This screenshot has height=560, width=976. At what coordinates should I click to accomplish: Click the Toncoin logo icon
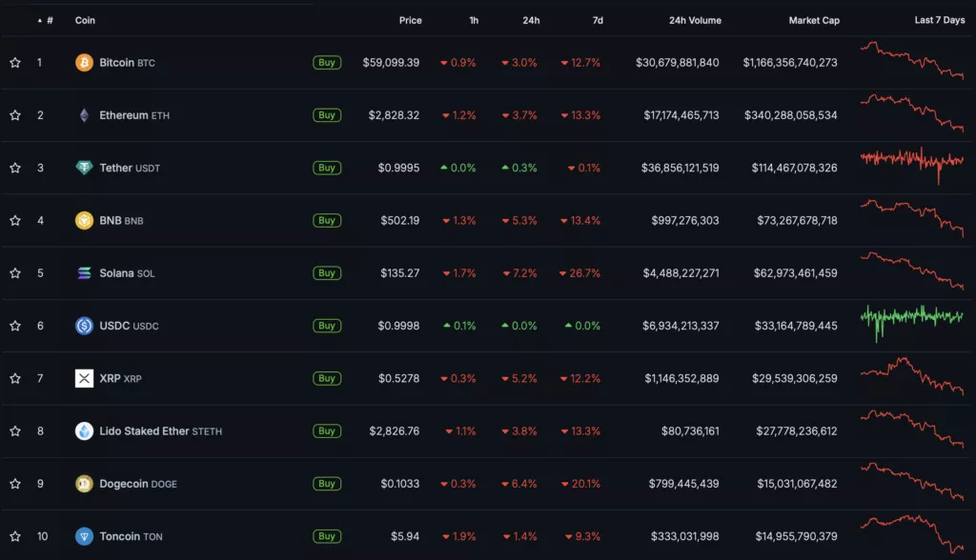84,536
